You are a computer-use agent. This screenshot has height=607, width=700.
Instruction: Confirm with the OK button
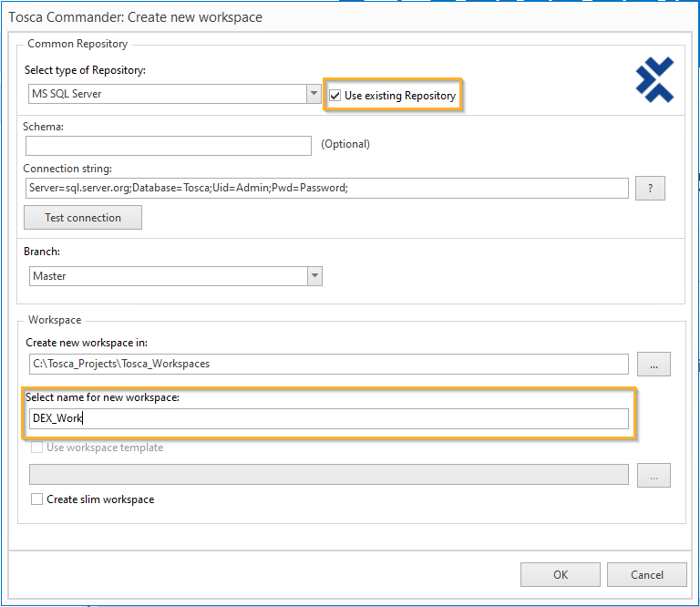560,574
